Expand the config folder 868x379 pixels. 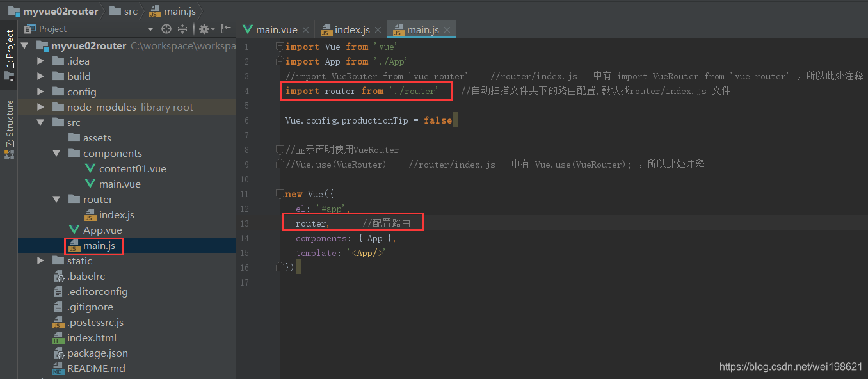tap(41, 92)
